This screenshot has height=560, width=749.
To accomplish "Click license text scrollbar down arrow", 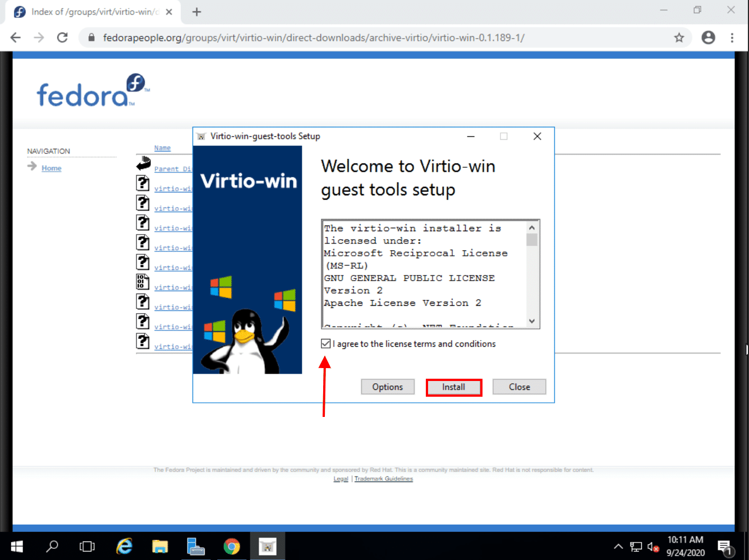I will 532,322.
